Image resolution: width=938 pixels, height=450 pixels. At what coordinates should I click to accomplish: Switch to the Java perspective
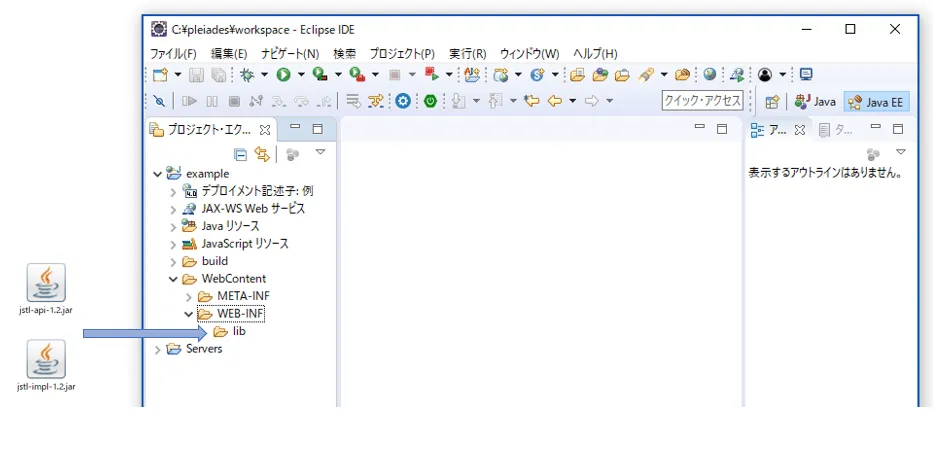815,102
